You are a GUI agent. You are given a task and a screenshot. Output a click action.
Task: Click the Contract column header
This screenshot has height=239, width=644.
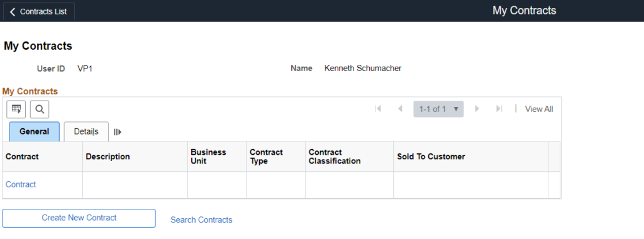(22, 157)
